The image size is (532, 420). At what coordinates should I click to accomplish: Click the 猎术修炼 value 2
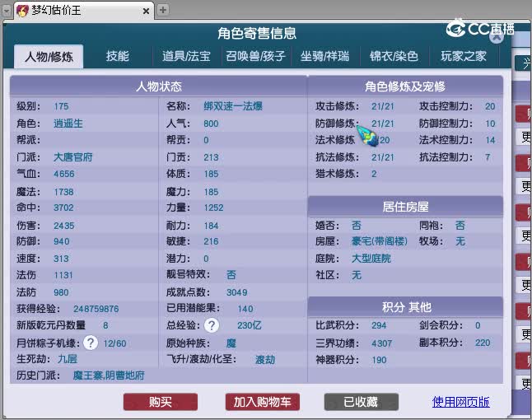click(x=374, y=174)
